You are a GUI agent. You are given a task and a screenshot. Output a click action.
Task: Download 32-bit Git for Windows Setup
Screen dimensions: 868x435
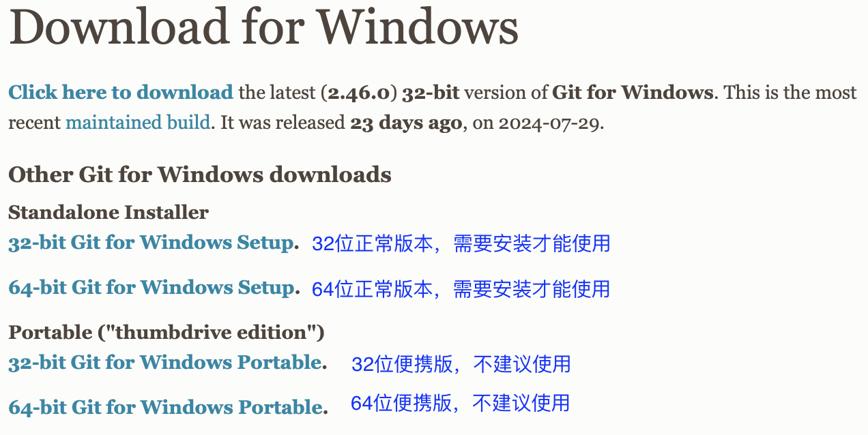pyautogui.click(x=151, y=243)
